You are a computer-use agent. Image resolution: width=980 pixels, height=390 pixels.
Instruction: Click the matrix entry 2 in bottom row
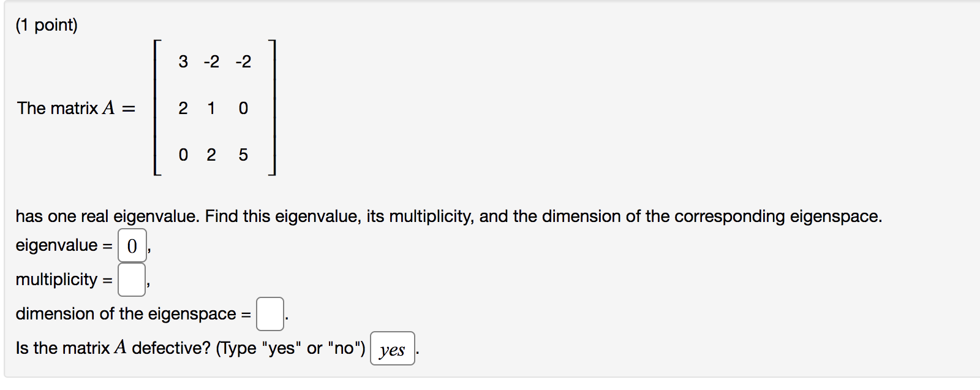pyautogui.click(x=211, y=155)
